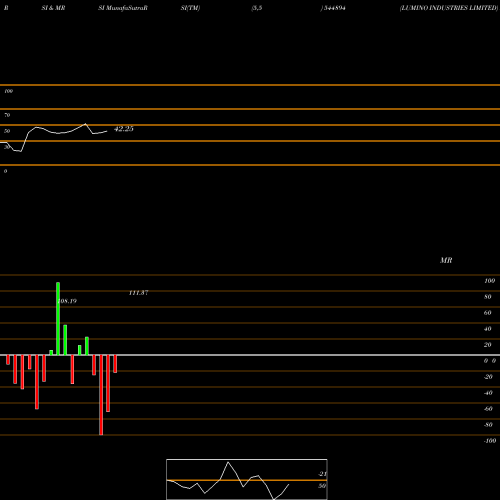This screenshot has height=500, width=500.
Task: Click the 100 label on MR axis
Action: (490, 281)
